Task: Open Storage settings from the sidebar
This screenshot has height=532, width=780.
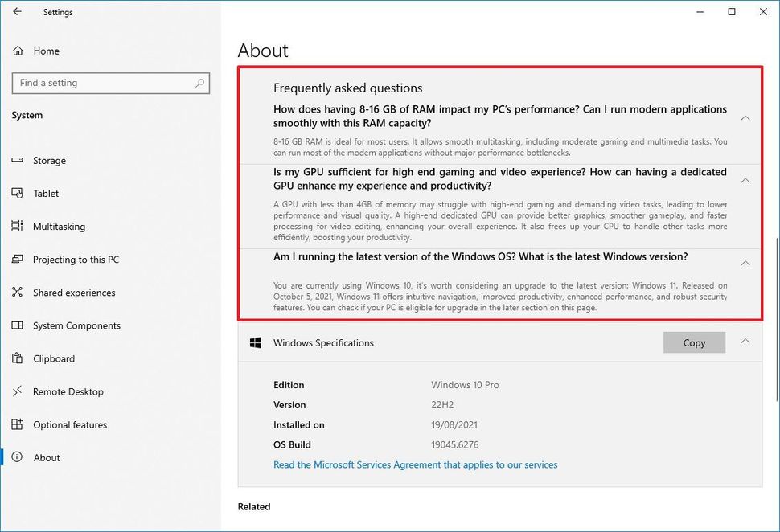Action: pos(48,160)
